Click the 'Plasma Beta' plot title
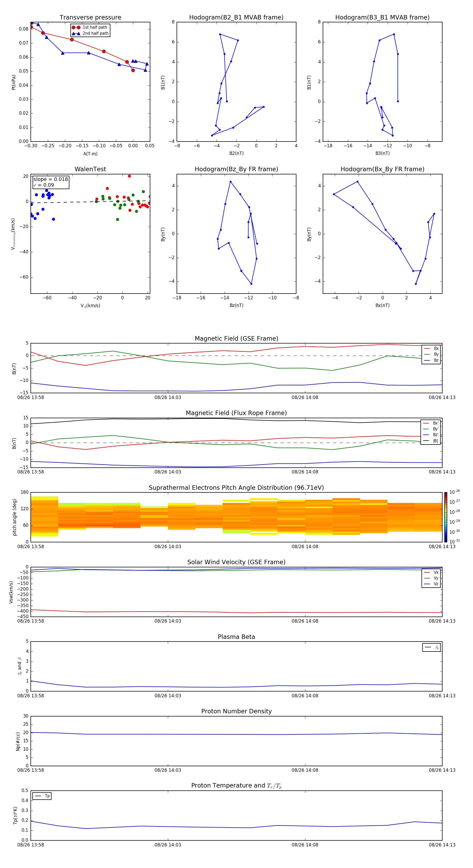Viewport: 473px width, 868px height. [236, 637]
